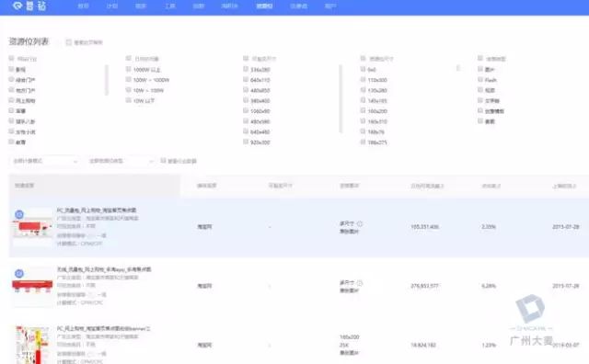Image resolution: width=589 pixels, height=364 pixels.
Task: Click sort icon on the 2015-07-28 date column
Action: pos(574,186)
